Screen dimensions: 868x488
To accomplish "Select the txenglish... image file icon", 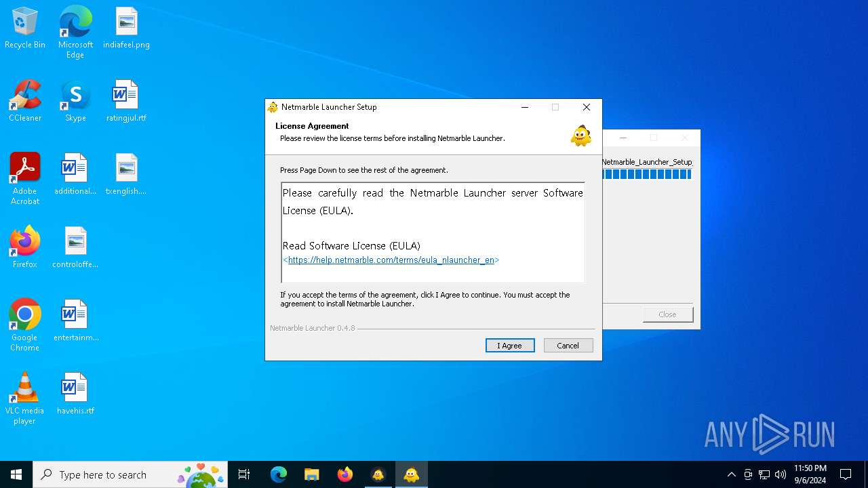I will (x=126, y=175).
